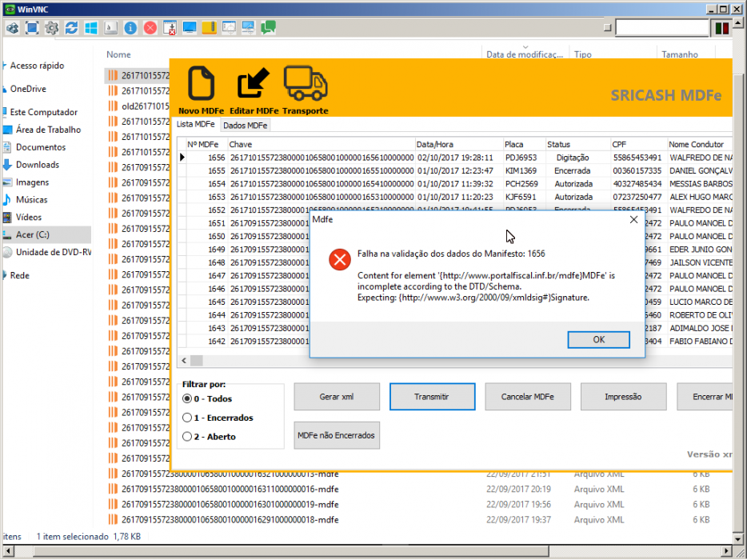The width and height of the screenshot is (747, 560).
Task: Click the current row pointer for MDFe 1656
Action: coord(182,158)
